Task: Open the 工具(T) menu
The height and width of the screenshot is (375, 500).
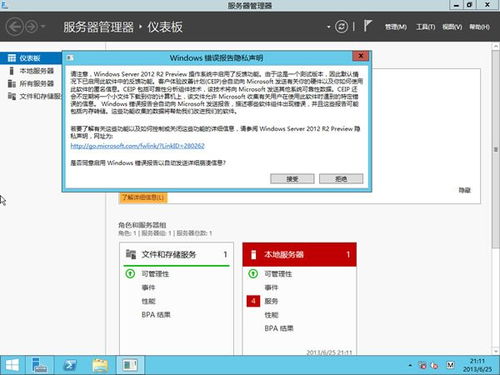Action: coord(425,27)
